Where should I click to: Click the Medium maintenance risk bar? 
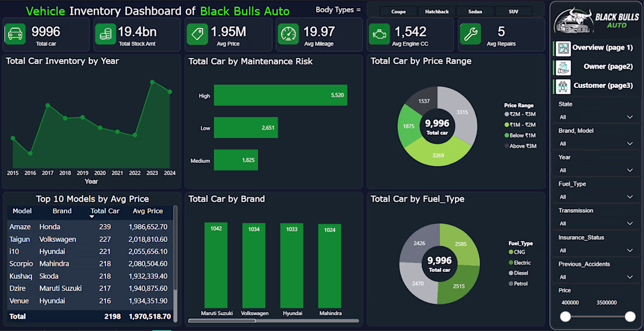(x=236, y=161)
